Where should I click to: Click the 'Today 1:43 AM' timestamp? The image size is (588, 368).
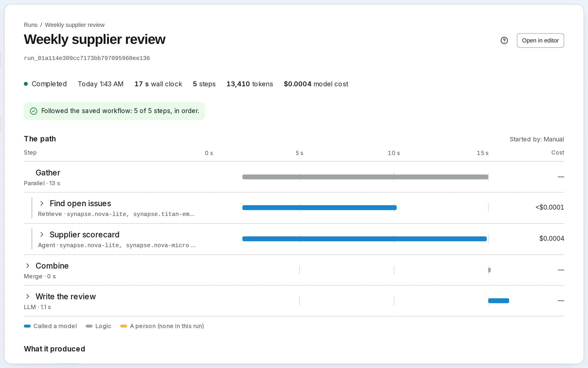click(101, 84)
